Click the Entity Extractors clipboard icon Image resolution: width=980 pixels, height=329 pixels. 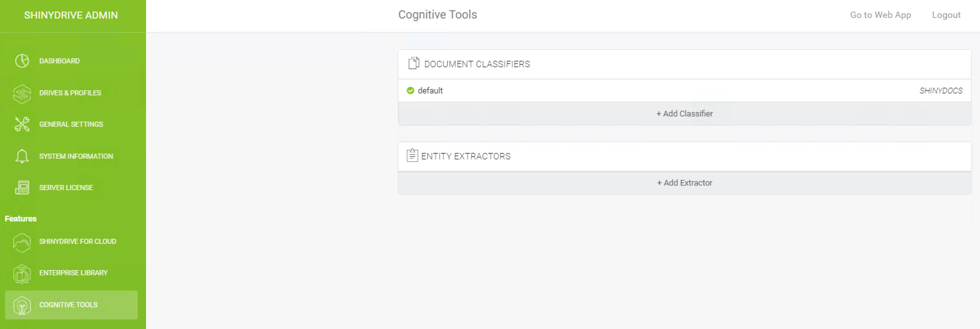[x=412, y=155]
